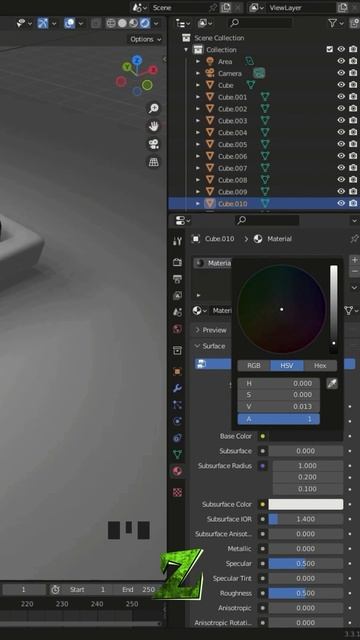Open the Material properties tab
The height and width of the screenshot is (640, 360).
(x=177, y=471)
